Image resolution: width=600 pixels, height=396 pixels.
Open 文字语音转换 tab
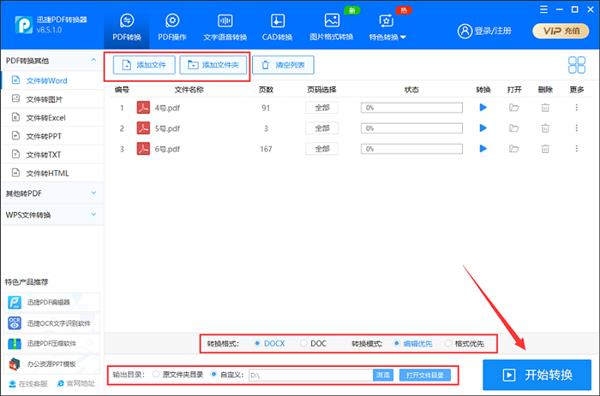coord(225,27)
